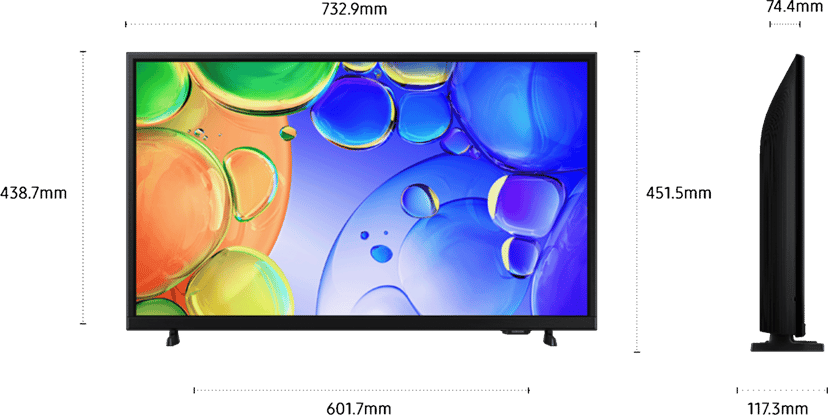Click the 74.4mm depth label
828x415 pixels.
tap(794, 6)
